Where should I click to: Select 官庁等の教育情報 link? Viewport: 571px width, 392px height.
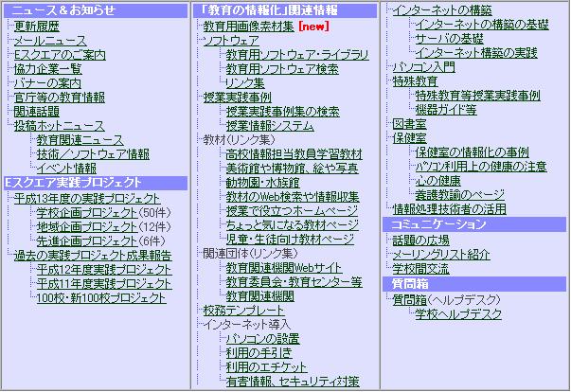click(59, 97)
